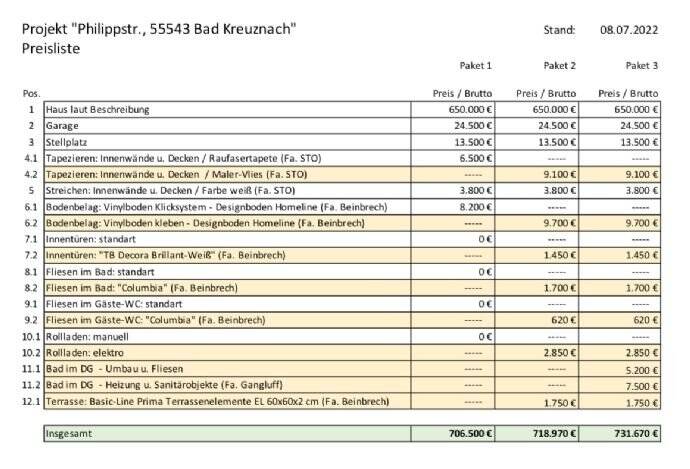Select the "Paket 1" column header
The width and height of the screenshot is (690, 469).
475,65
